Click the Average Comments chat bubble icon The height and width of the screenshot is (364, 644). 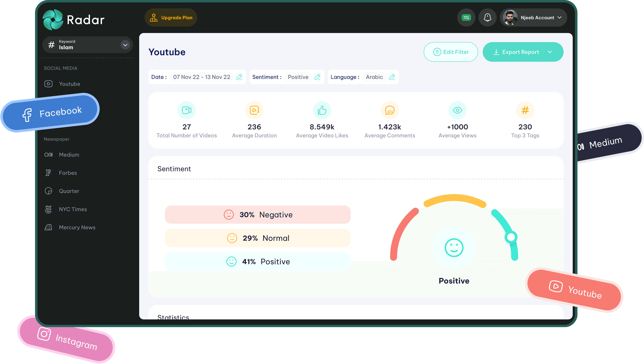point(390,110)
